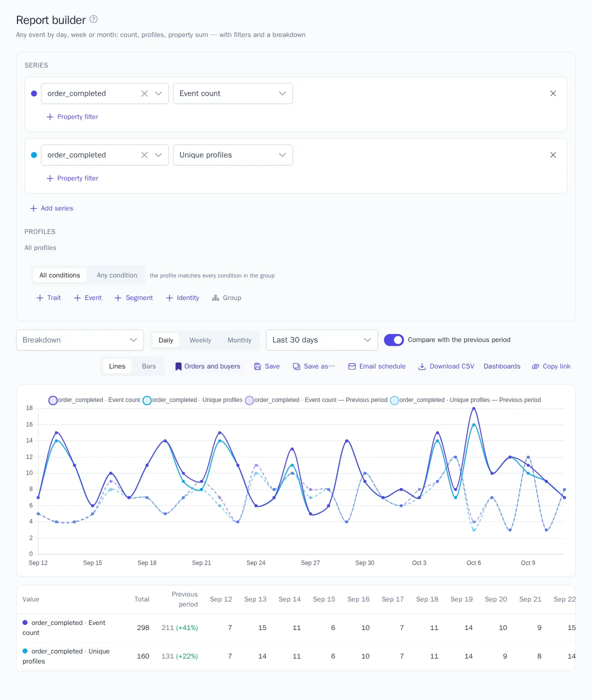Add an Identity condition

182,298
